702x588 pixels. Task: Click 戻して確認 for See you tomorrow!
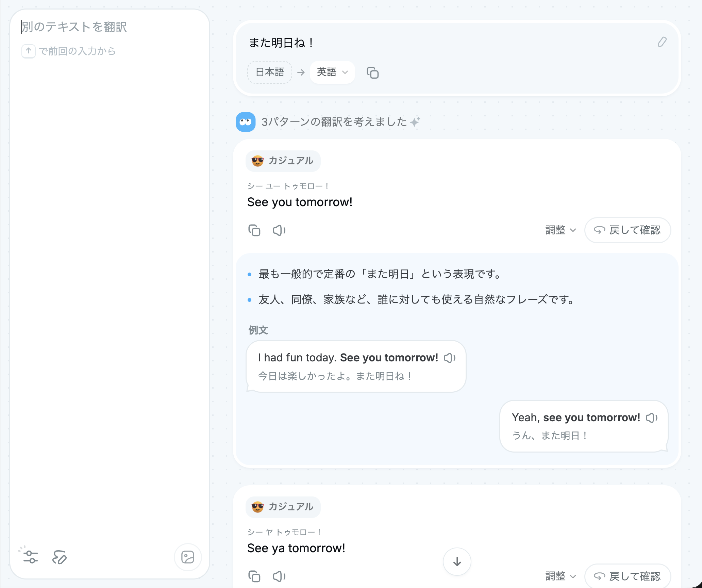(x=628, y=230)
